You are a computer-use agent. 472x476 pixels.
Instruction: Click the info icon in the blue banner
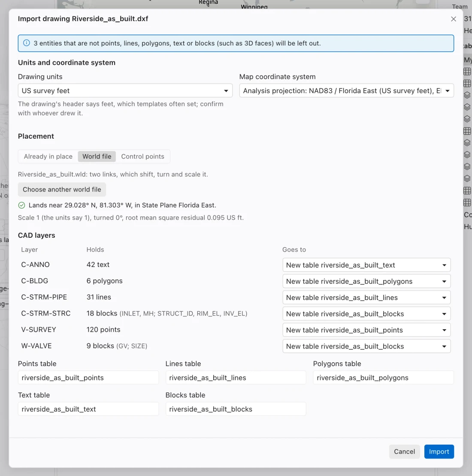(27, 43)
